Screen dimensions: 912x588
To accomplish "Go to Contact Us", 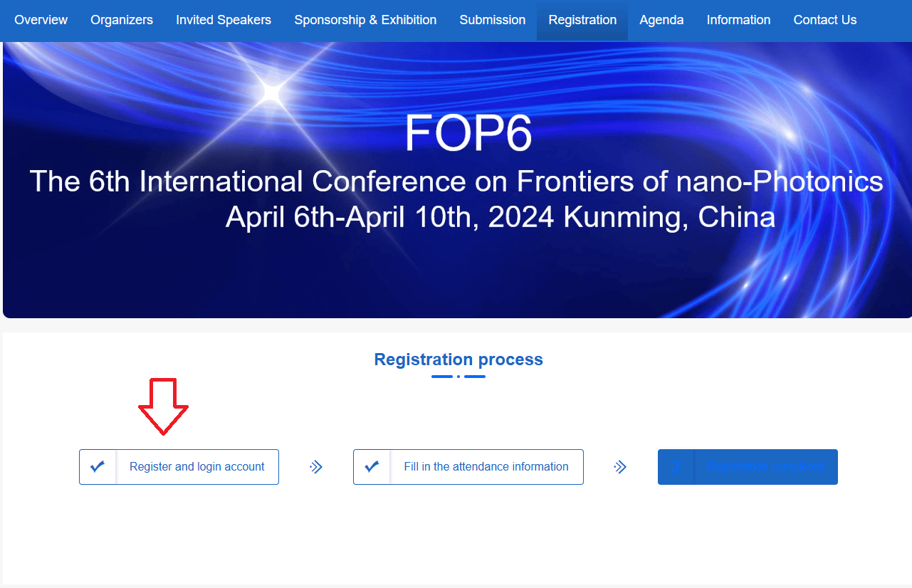I will (825, 20).
